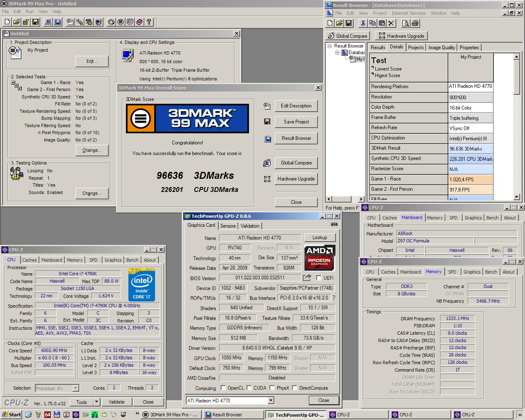Viewport: 525px width, 420px height.
Task: Open the ATI Radeon HD 4770 GPU dropdown
Action: click(271, 400)
